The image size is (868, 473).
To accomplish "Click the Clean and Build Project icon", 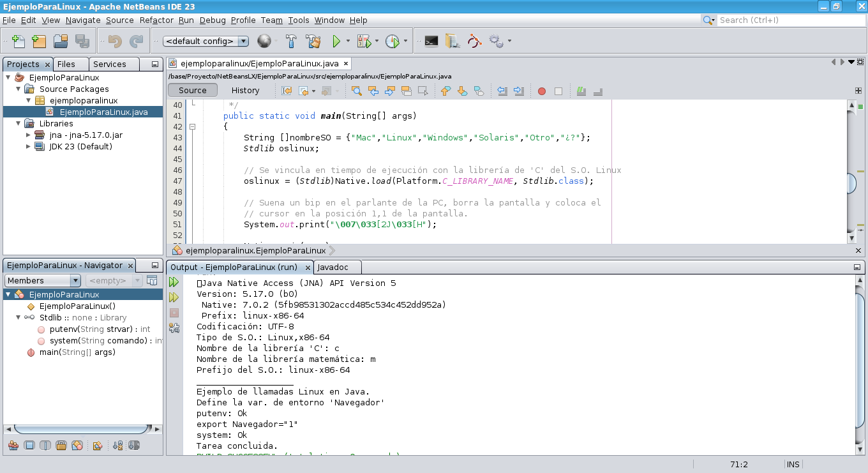I will [313, 41].
